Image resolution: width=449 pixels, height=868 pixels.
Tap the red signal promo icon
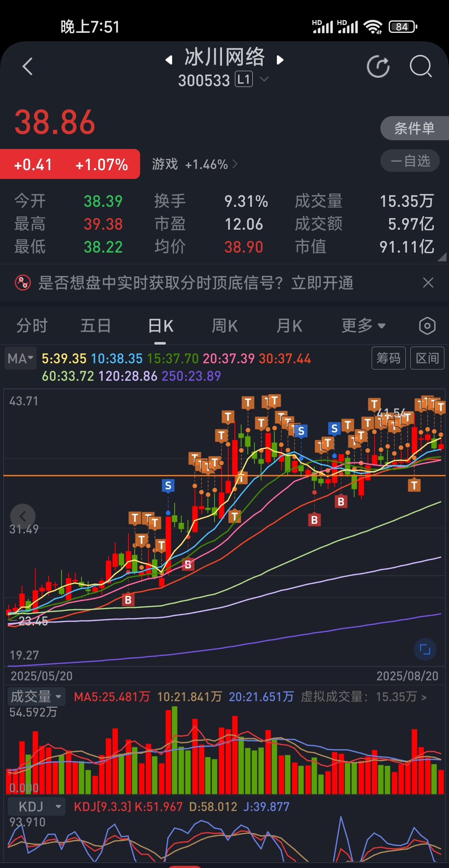23,283
